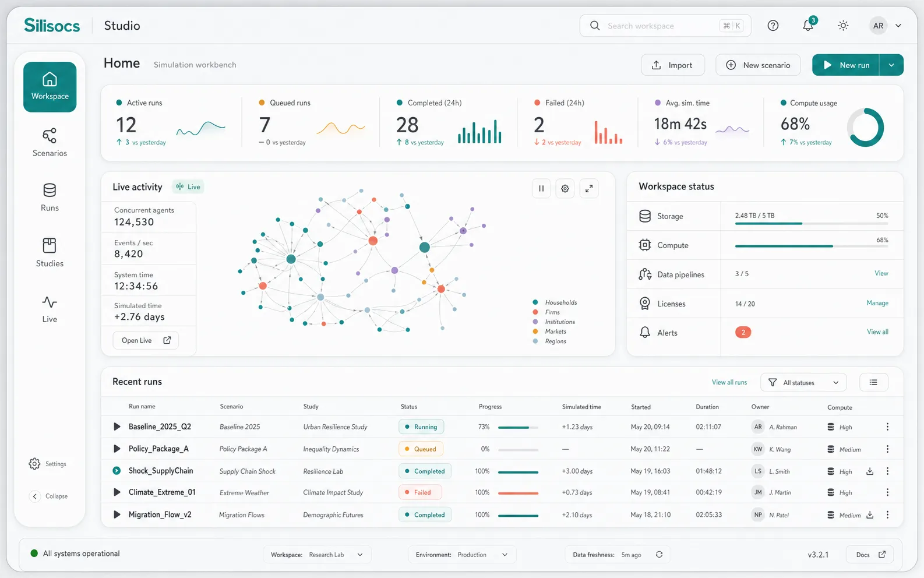Pause the live activity feed
This screenshot has width=924, height=578.
coord(541,188)
